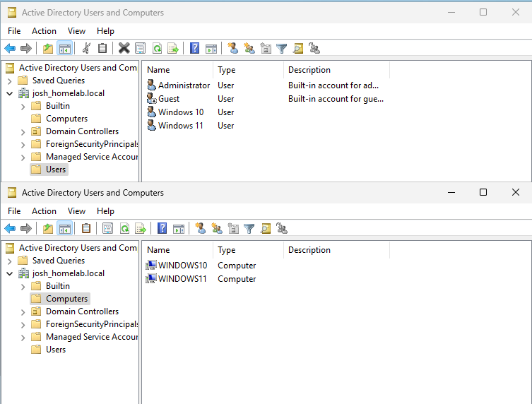Click Refresh icon in window listing WINDOWS10
Viewport: 532px width, 404px height.
coord(124,229)
